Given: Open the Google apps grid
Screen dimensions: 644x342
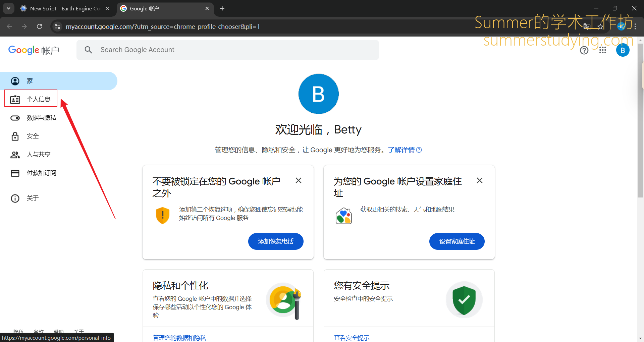Looking at the screenshot, I should [x=603, y=50].
